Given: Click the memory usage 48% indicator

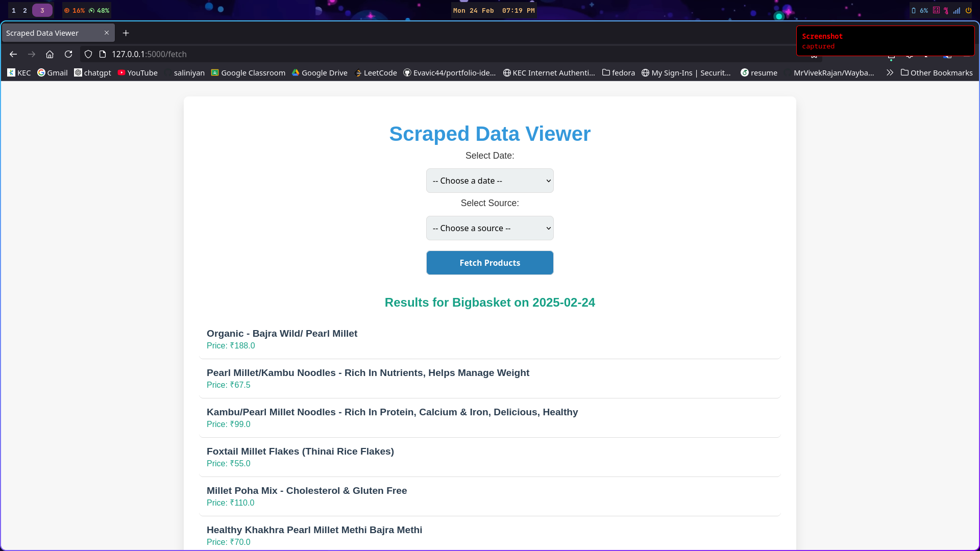Looking at the screenshot, I should coord(99,10).
